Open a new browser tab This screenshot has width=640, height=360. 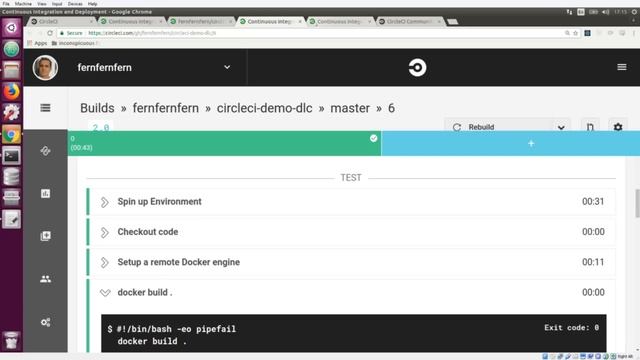pos(452,22)
